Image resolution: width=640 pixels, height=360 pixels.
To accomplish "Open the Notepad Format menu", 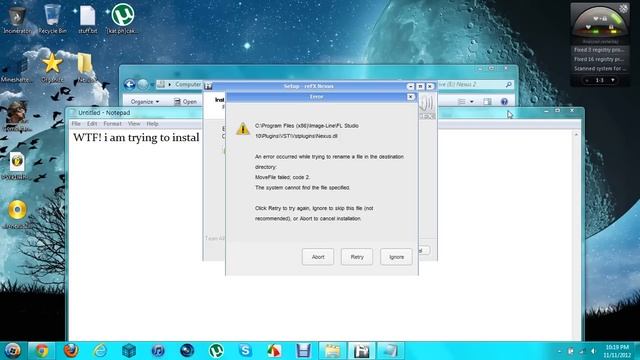I will (x=112, y=124).
